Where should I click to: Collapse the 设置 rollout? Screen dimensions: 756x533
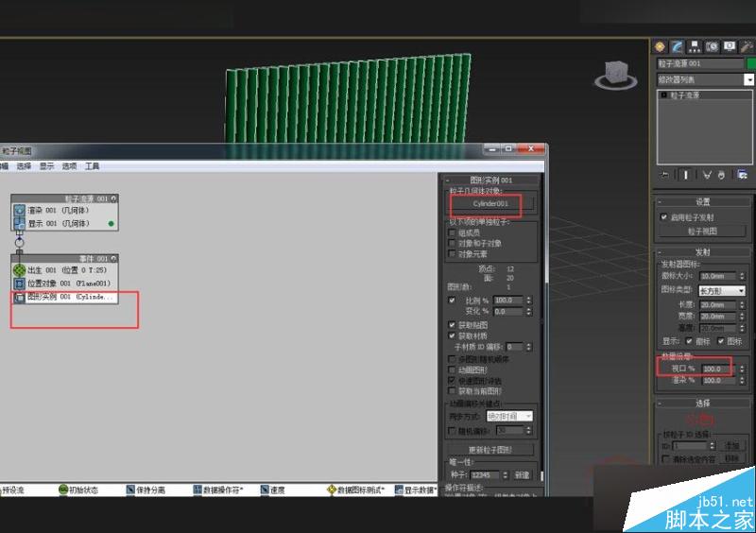coord(702,201)
